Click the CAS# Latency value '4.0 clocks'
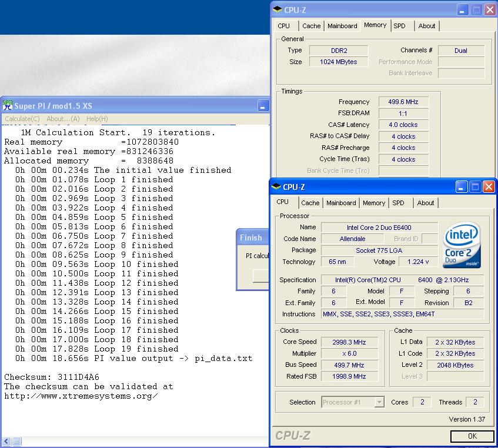The image size is (498, 448). 403,125
